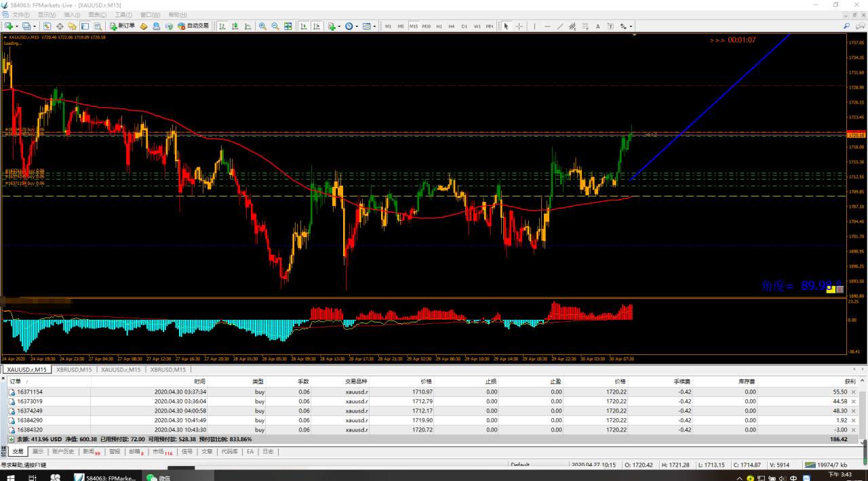Select order 16374249 row
Image resolution: width=868 pixels, height=481 pixels.
30,411
